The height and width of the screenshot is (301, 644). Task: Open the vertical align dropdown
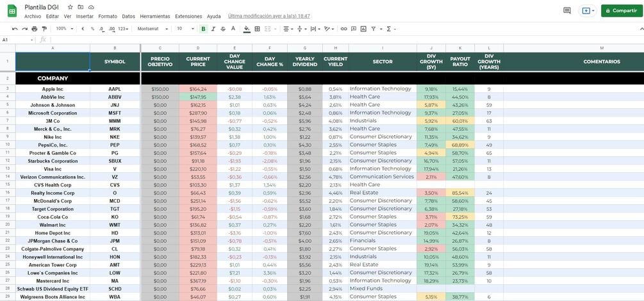[x=301, y=29]
